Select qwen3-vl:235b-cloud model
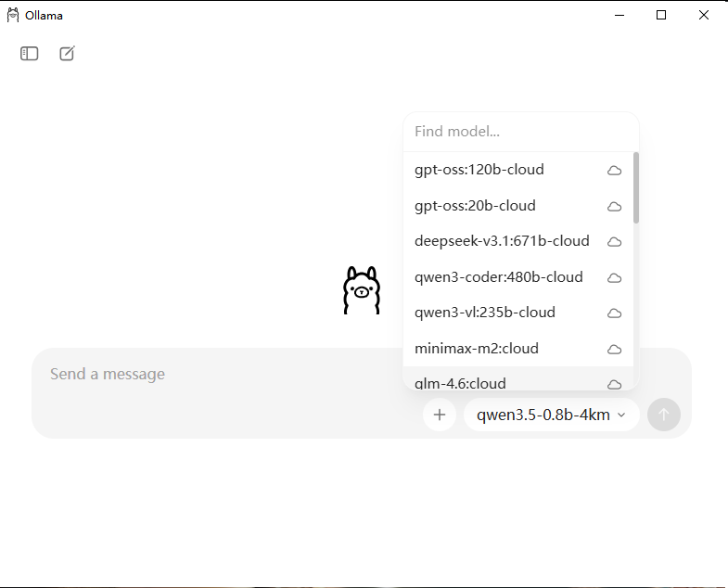The image size is (728, 588). [x=518, y=313]
